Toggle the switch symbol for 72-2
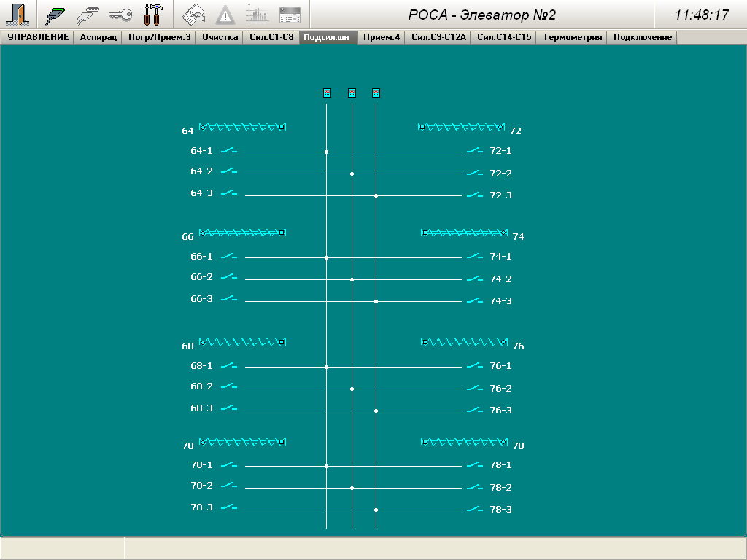Image resolution: width=747 pixels, height=560 pixels. pyautogui.click(x=475, y=173)
